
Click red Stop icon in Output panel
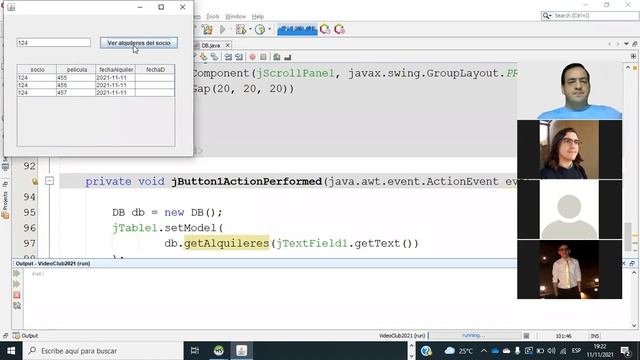(17, 295)
